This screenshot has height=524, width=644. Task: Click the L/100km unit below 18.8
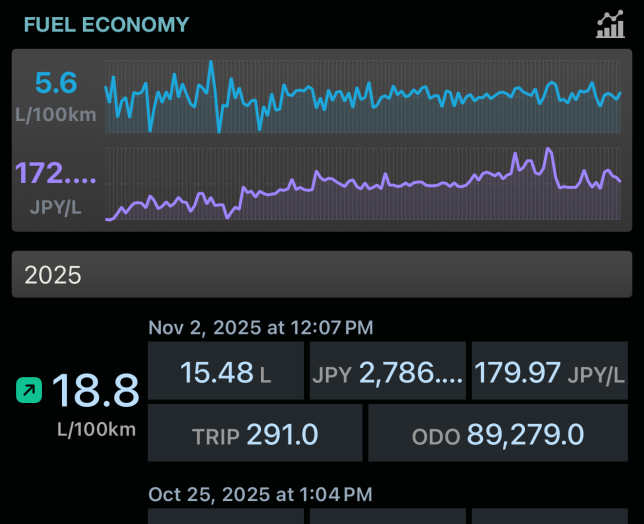(96, 430)
